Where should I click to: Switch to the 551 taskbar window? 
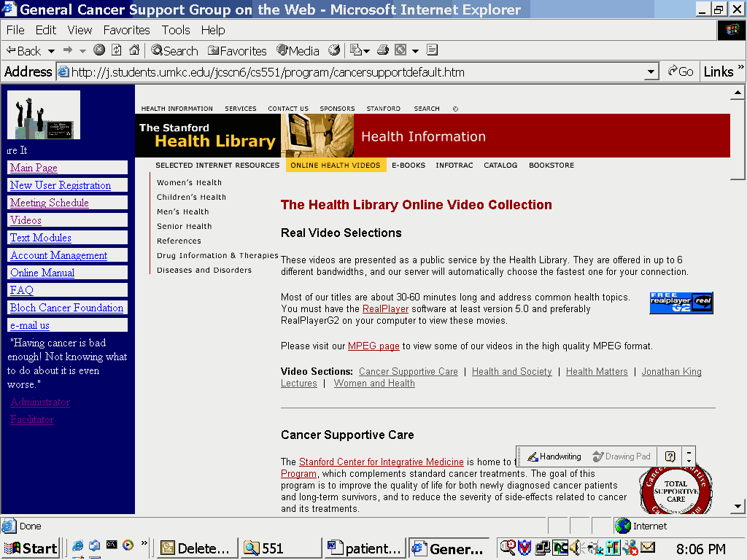pos(281,548)
